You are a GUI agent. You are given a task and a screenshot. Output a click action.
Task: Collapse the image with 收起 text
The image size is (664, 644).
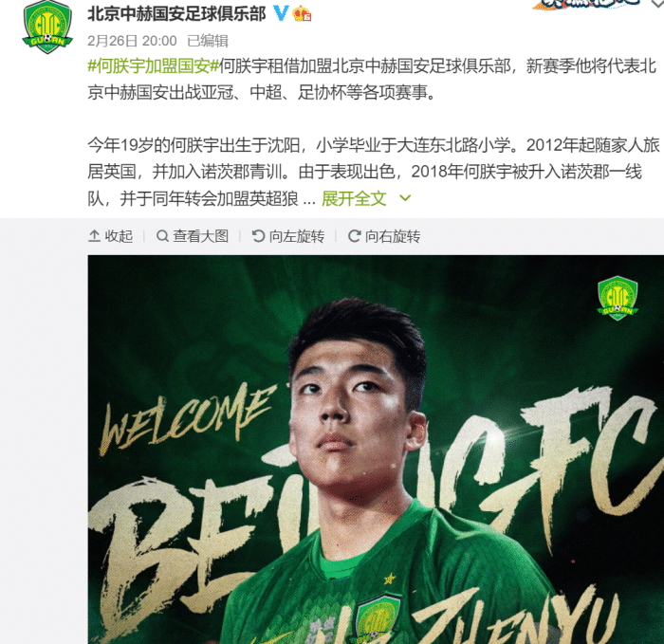119,236
